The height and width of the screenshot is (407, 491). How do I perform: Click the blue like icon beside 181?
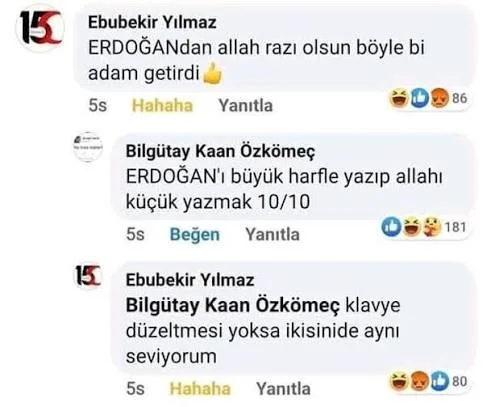391,227
